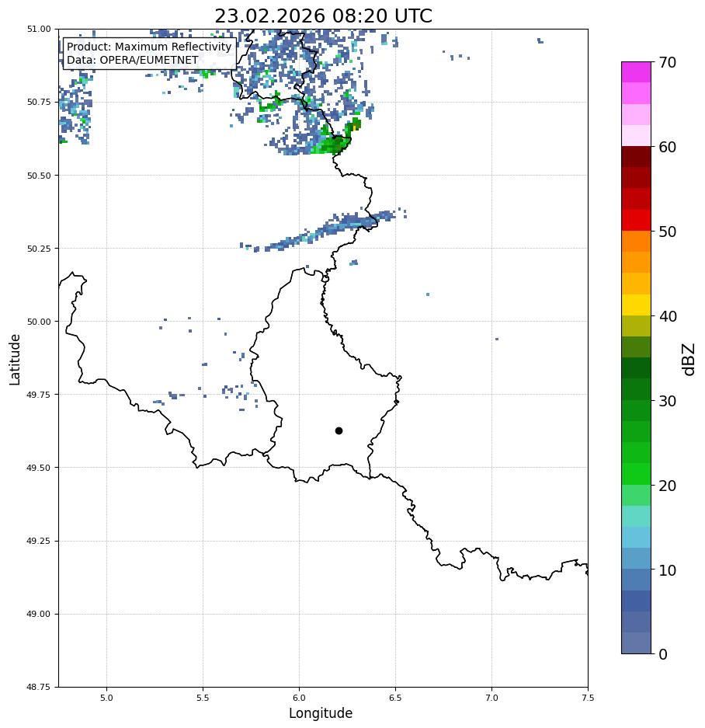The width and height of the screenshot is (705, 728).
Task: Click the 6.0 longitude tick label
Action: coord(300,698)
